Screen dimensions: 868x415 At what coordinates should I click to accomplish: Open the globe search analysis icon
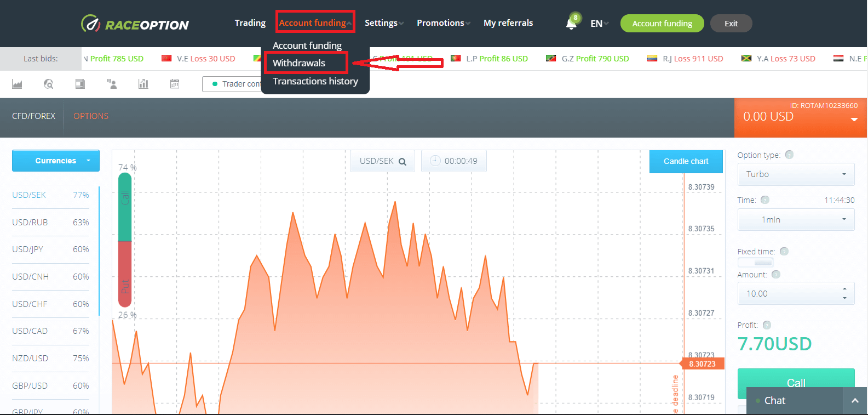point(48,84)
